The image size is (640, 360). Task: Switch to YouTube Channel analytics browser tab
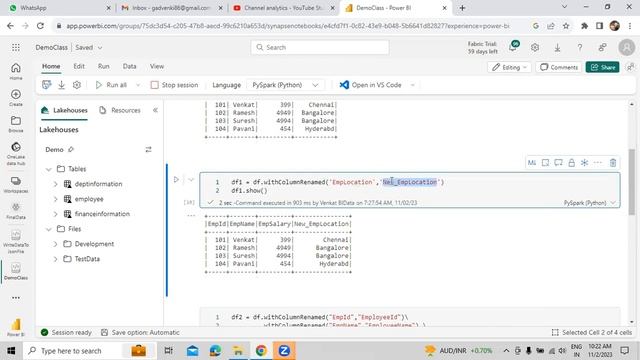pyautogui.click(x=284, y=8)
